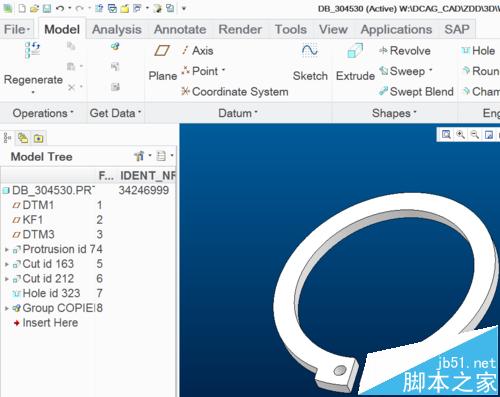Switch to the View tab
Image resolution: width=500 pixels, height=397 pixels.
tap(333, 29)
